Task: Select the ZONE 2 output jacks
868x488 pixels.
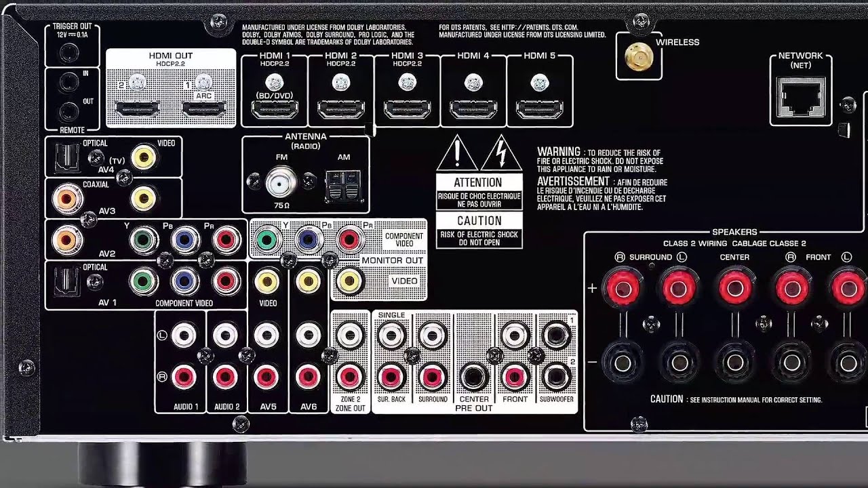Action: [x=351, y=356]
